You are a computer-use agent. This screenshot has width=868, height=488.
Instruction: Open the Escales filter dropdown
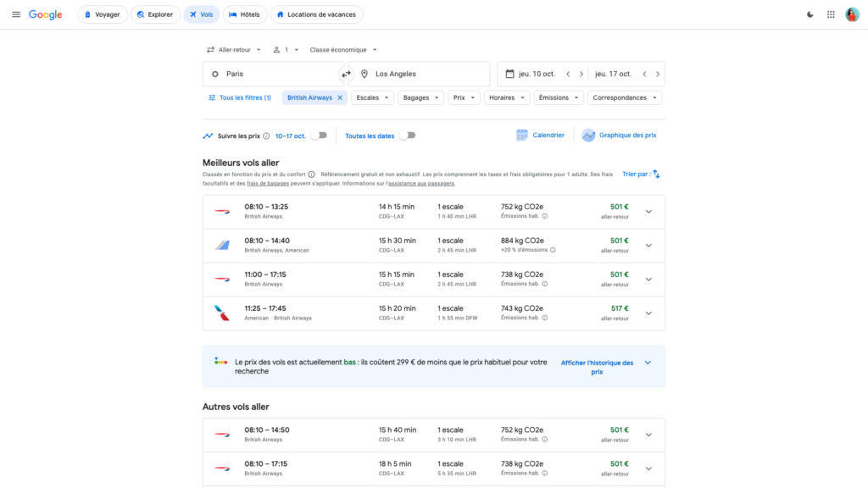373,98
